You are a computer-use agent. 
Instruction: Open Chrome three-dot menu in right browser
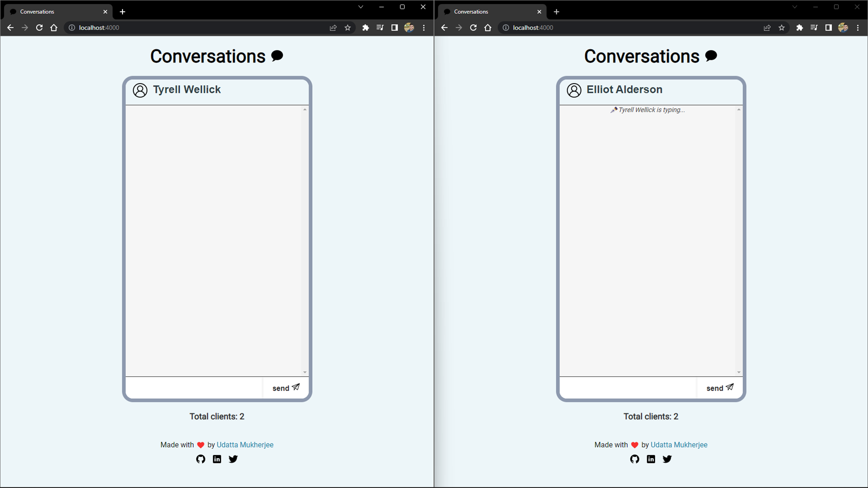coord(858,28)
